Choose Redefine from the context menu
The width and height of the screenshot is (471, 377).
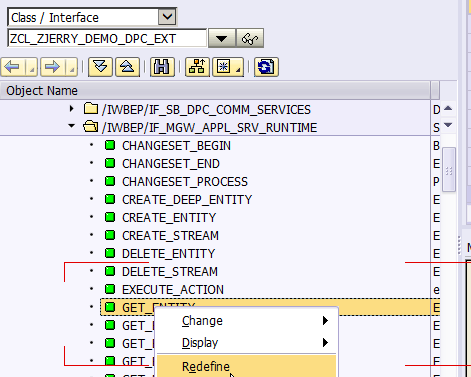coord(247,366)
